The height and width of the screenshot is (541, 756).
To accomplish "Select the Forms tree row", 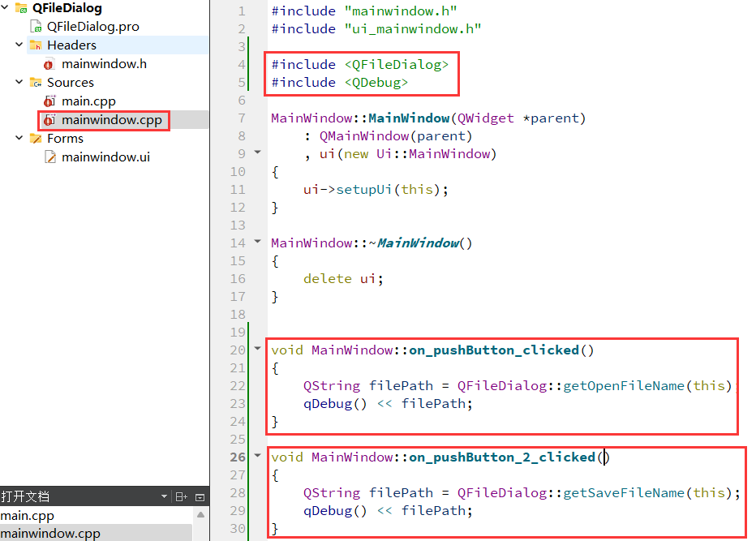I will [65, 139].
